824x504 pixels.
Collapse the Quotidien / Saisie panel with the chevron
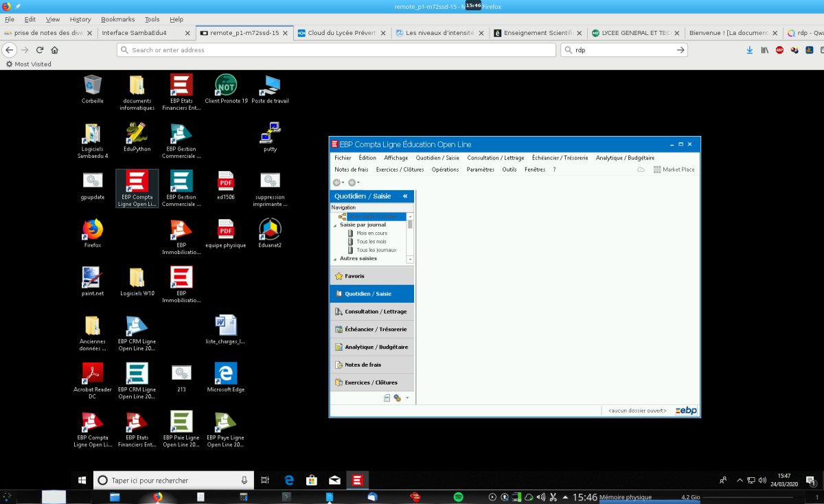point(405,196)
